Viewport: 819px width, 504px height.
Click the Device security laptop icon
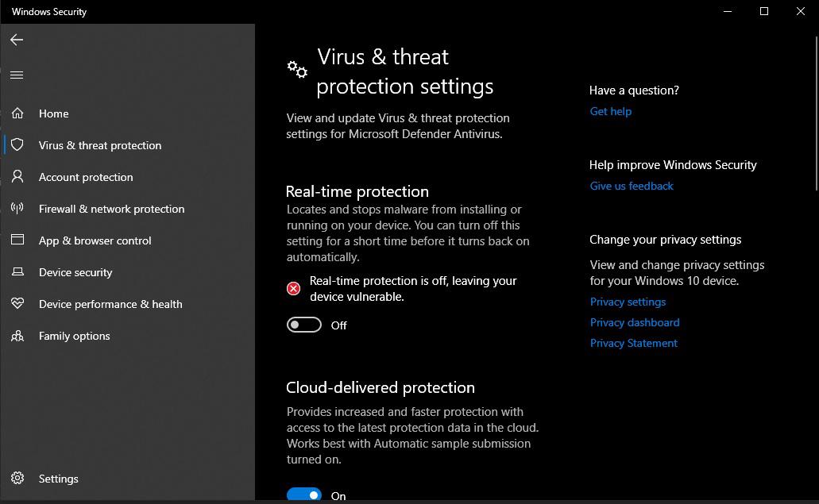17,272
